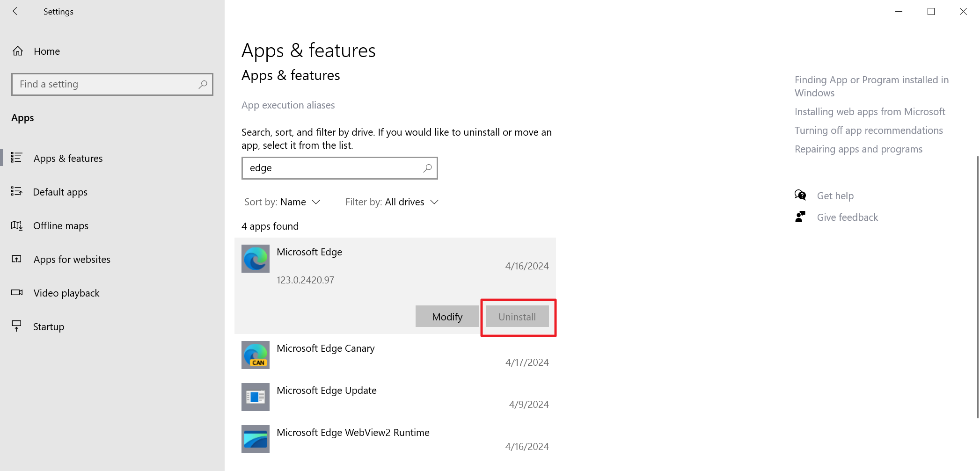Switch to Offline maps section

(x=112, y=225)
